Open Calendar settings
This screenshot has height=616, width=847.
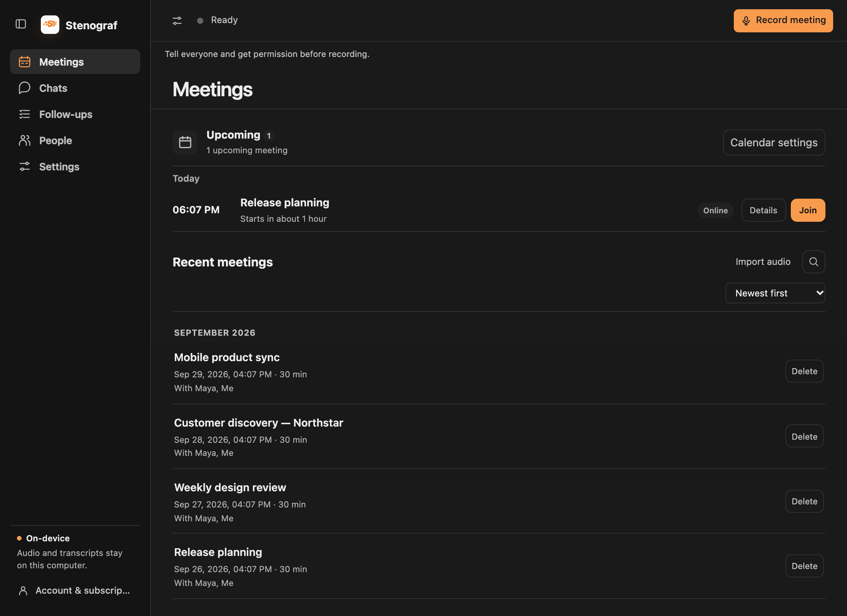[774, 142]
